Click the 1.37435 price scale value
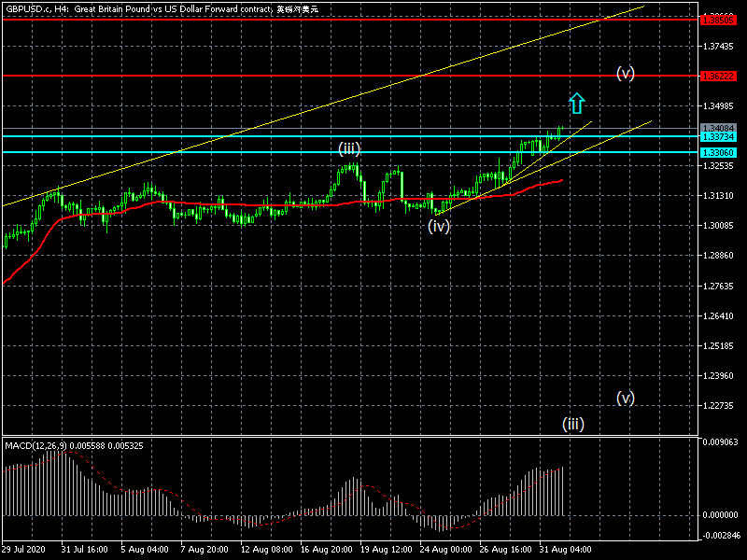This screenshot has height=560, width=747. click(x=718, y=46)
